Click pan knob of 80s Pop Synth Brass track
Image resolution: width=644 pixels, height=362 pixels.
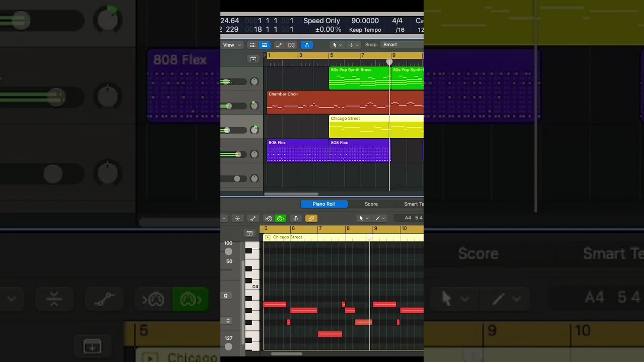[x=254, y=81]
